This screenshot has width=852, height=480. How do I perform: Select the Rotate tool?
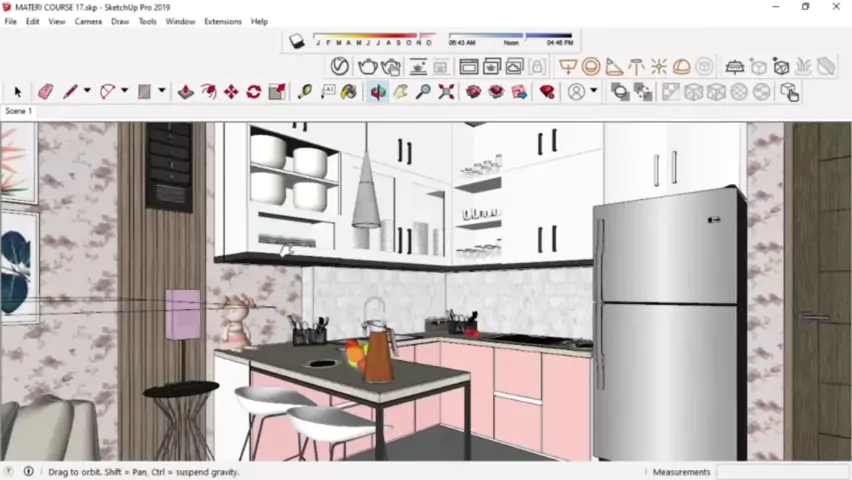(254, 92)
